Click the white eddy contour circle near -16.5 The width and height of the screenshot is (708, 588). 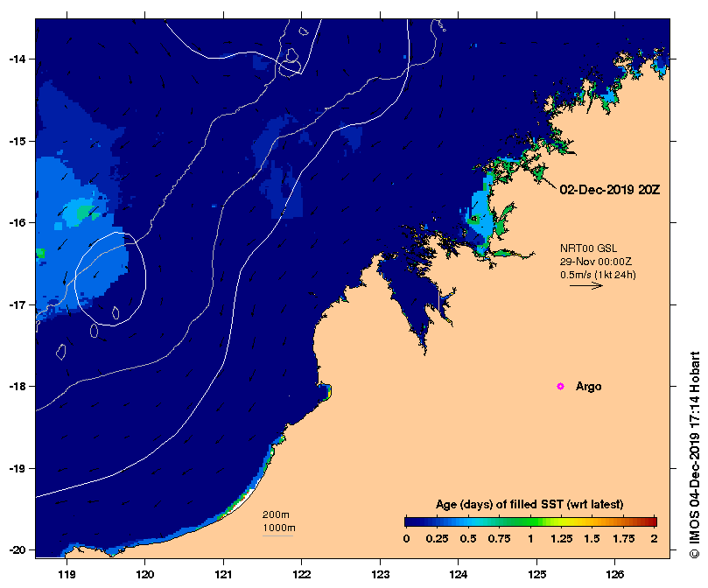click(110, 278)
